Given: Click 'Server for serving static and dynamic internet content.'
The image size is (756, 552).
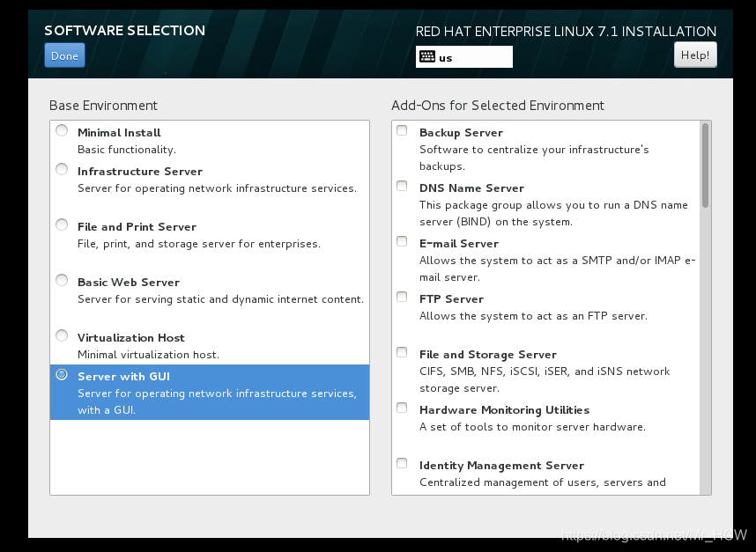Looking at the screenshot, I should [x=221, y=299].
